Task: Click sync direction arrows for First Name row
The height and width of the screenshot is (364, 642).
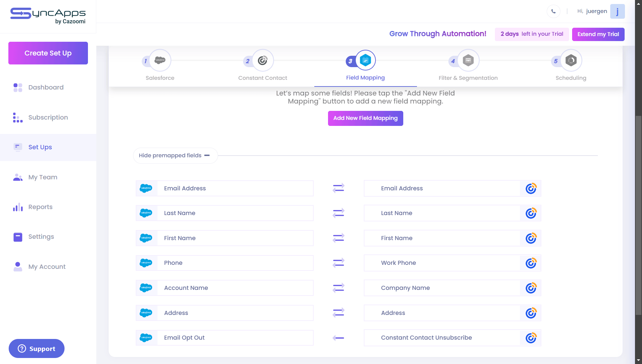Action: click(x=338, y=238)
